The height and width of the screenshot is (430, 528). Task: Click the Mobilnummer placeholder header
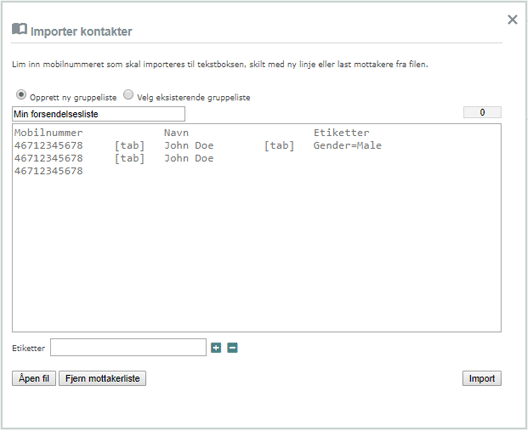coord(48,133)
